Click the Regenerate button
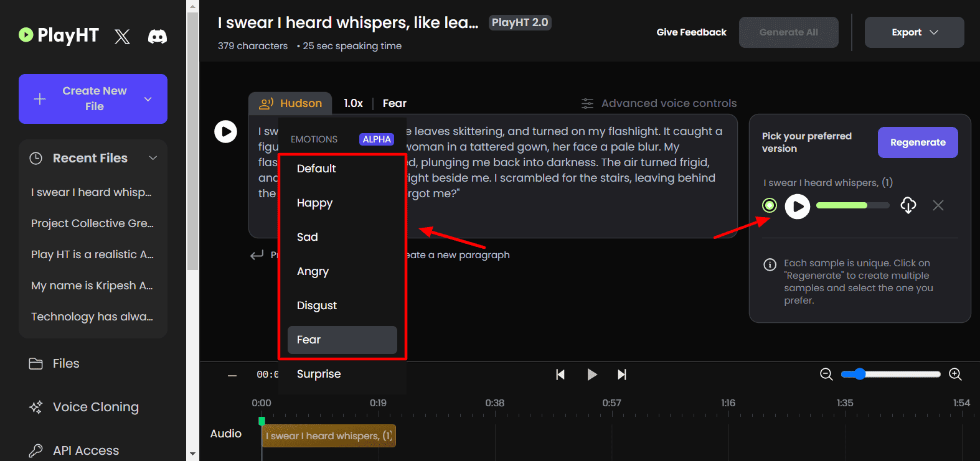980x461 pixels. pyautogui.click(x=918, y=142)
